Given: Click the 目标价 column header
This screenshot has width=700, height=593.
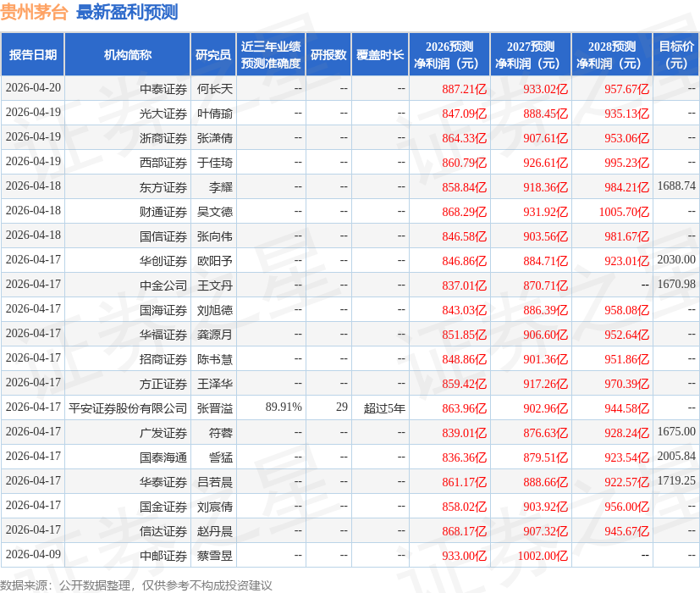Looking at the screenshot, I should click(676, 55).
